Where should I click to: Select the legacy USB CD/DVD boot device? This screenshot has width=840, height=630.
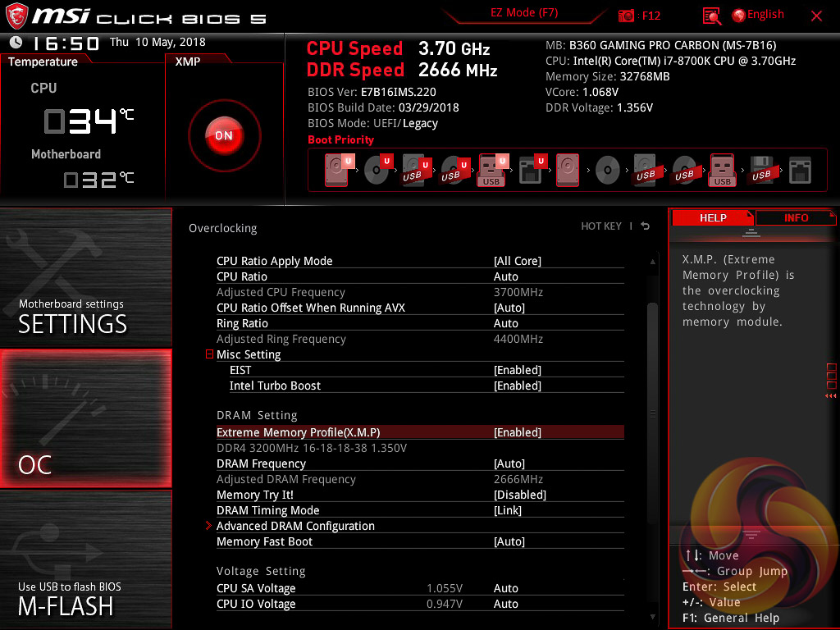(685, 171)
